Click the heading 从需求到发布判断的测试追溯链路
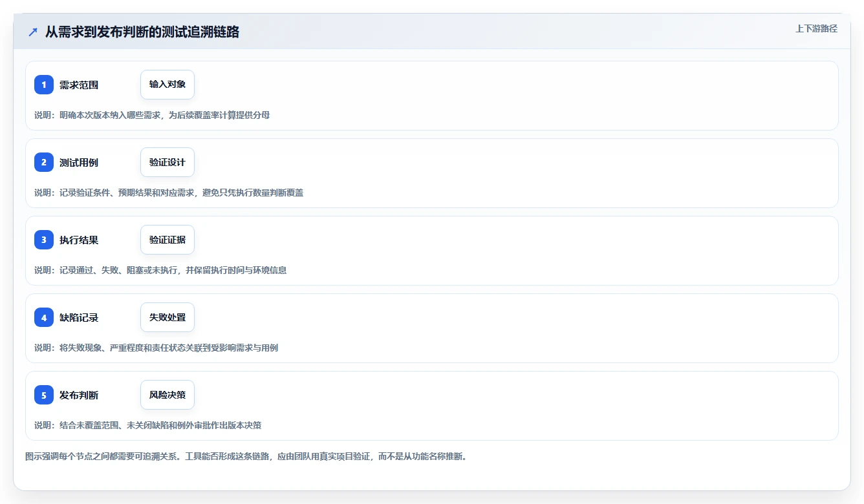864x504 pixels. click(142, 32)
